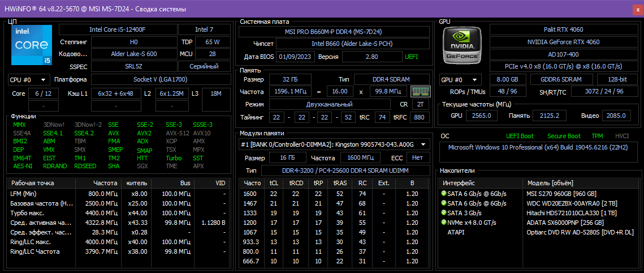Click the Ring/LLC макс. row
This screenshot has height=273, width=644.
coord(118,242)
